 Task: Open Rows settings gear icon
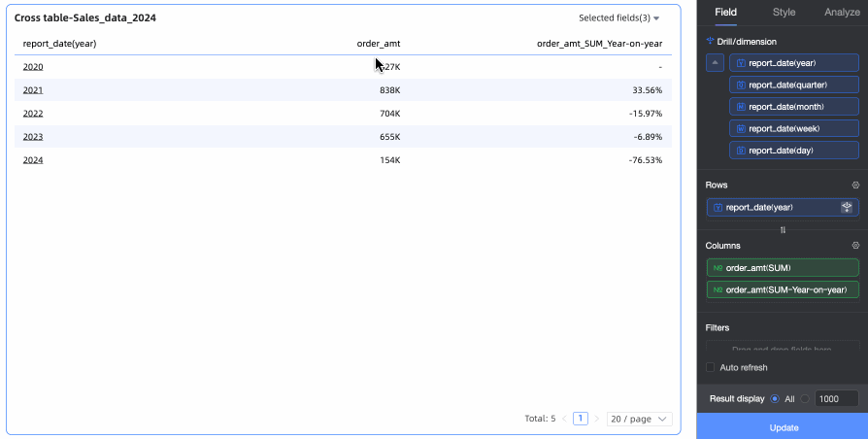pyautogui.click(x=855, y=185)
